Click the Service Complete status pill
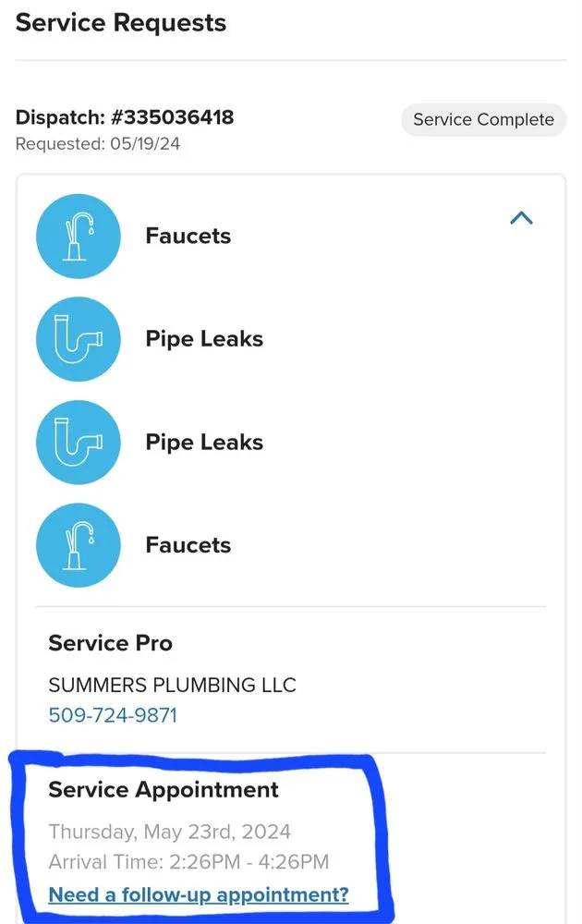 483,119
